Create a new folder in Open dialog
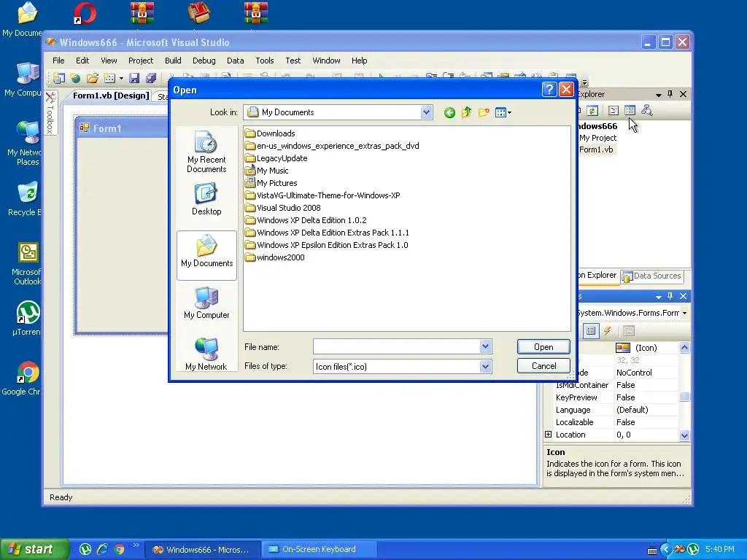Viewport: 747px width, 560px height. tap(484, 112)
